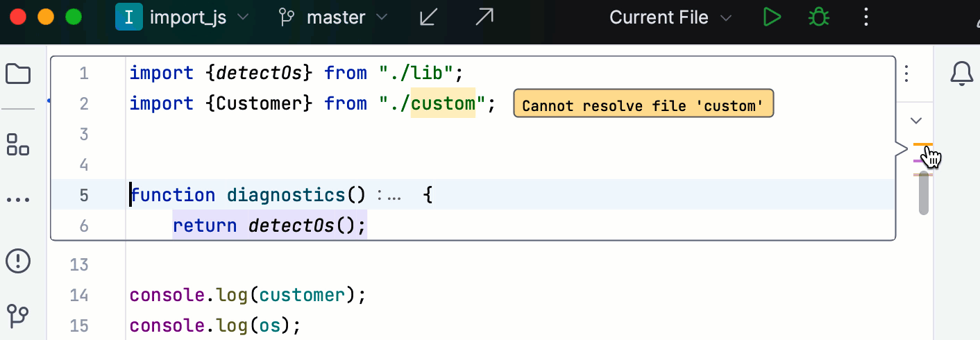Expand the folded diagnostics function body
980x340 pixels.
[390, 196]
